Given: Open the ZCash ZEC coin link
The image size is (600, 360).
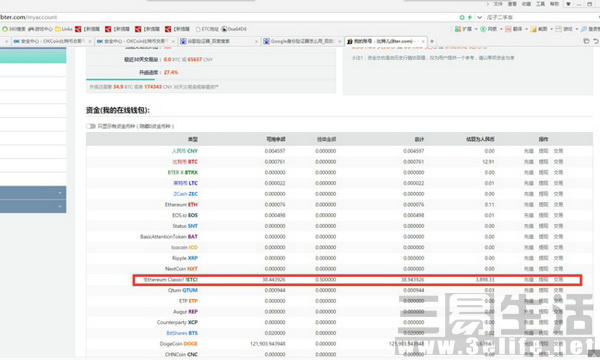Looking at the screenshot, I should click(x=186, y=194).
